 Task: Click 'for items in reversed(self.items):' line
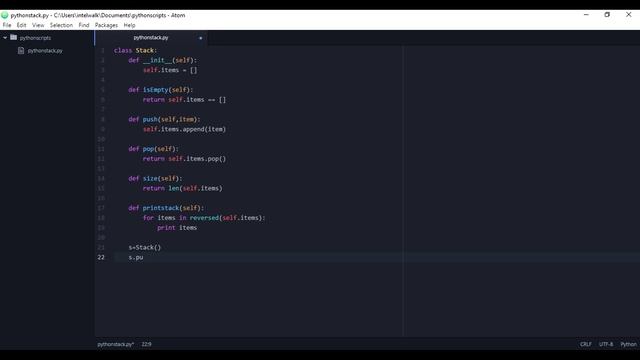204,218
